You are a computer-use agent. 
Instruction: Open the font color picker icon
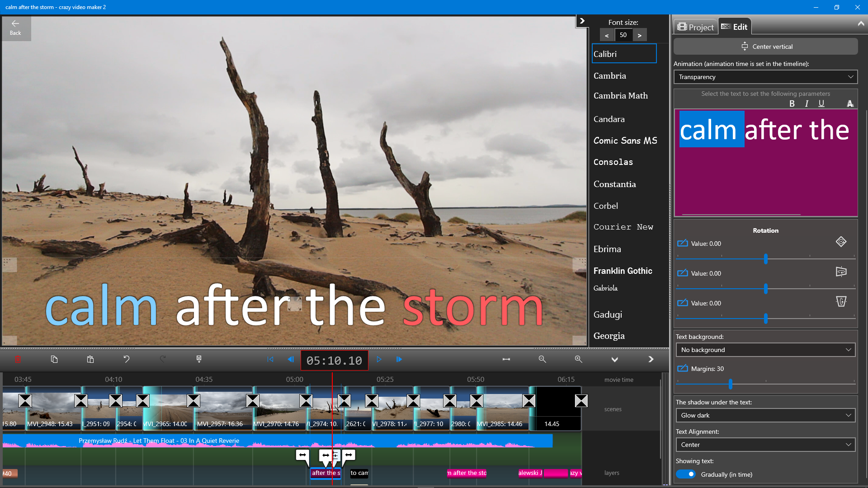point(849,103)
